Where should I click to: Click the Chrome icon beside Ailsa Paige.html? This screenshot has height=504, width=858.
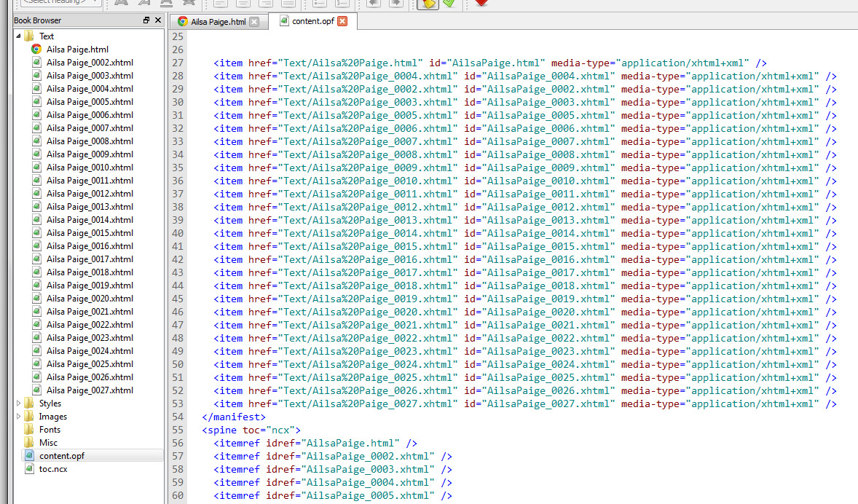(x=36, y=50)
